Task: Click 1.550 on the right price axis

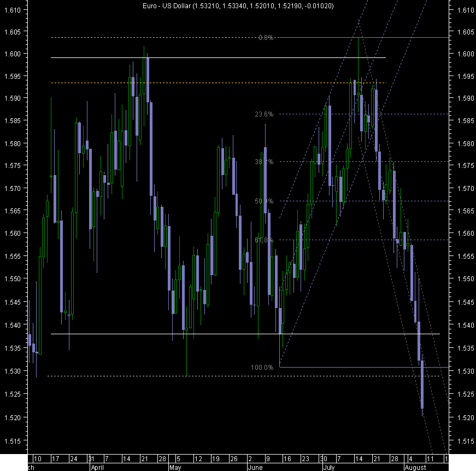Action: coord(466,278)
